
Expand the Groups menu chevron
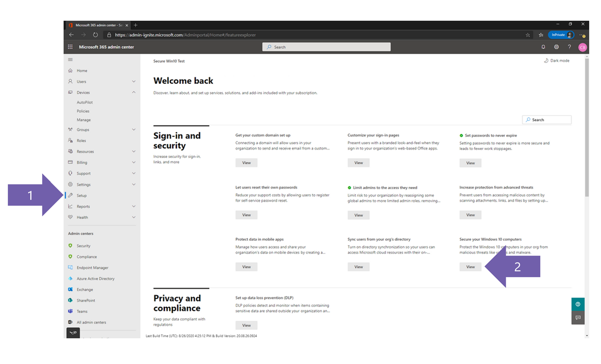(x=134, y=130)
